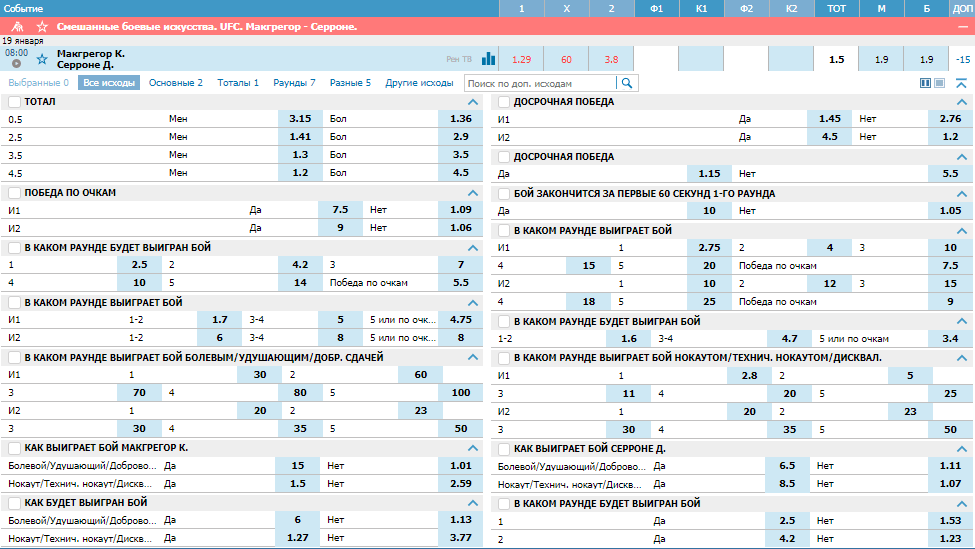Switch to two-column markets layout icon
The image size is (975, 549).
[x=925, y=83]
